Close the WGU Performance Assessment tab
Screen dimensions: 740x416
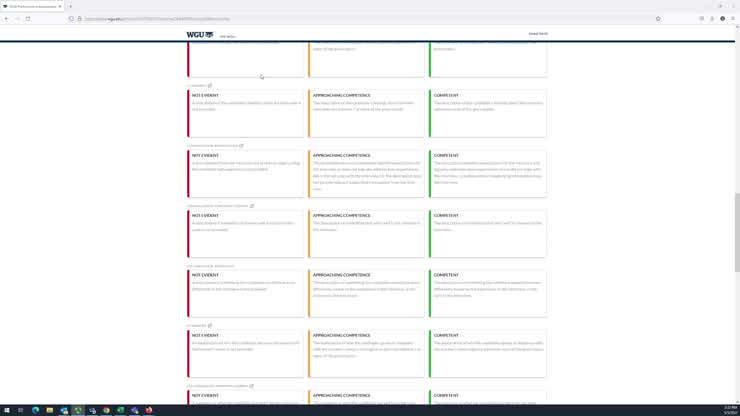[60, 6]
